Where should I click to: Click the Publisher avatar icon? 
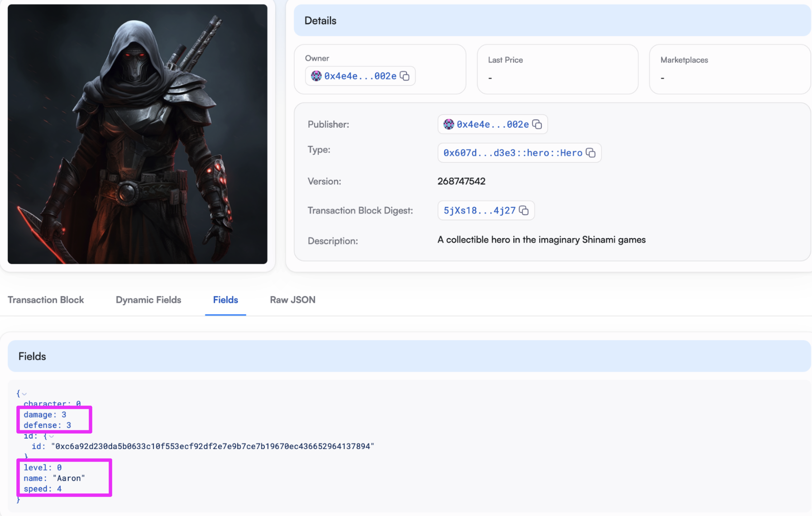(449, 124)
